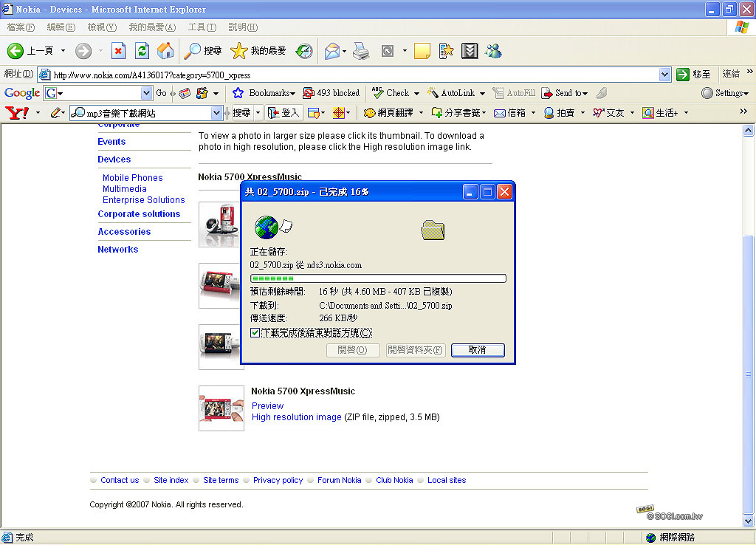Expand the AutoLink dropdown arrow
Viewport: 756px width, 545px height.
click(482, 94)
